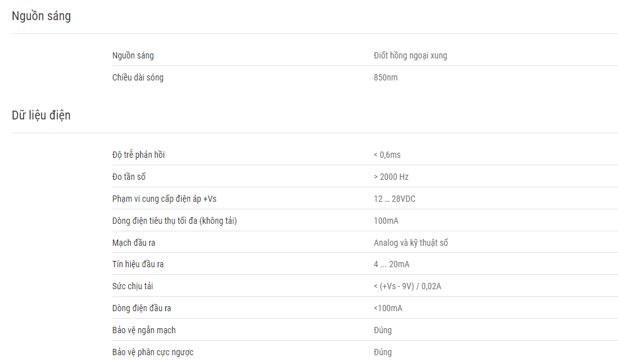
Task: Select the 'Sức chịu tải' label
Action: (133, 287)
